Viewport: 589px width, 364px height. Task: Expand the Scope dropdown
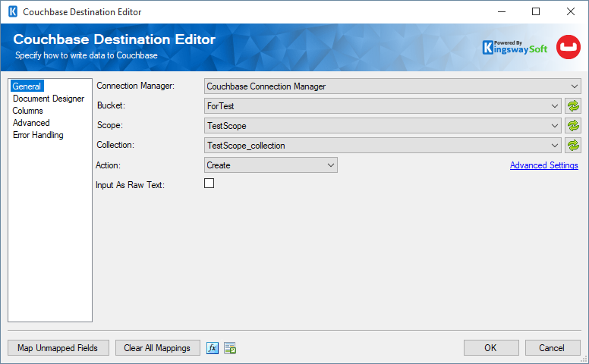(x=383, y=126)
